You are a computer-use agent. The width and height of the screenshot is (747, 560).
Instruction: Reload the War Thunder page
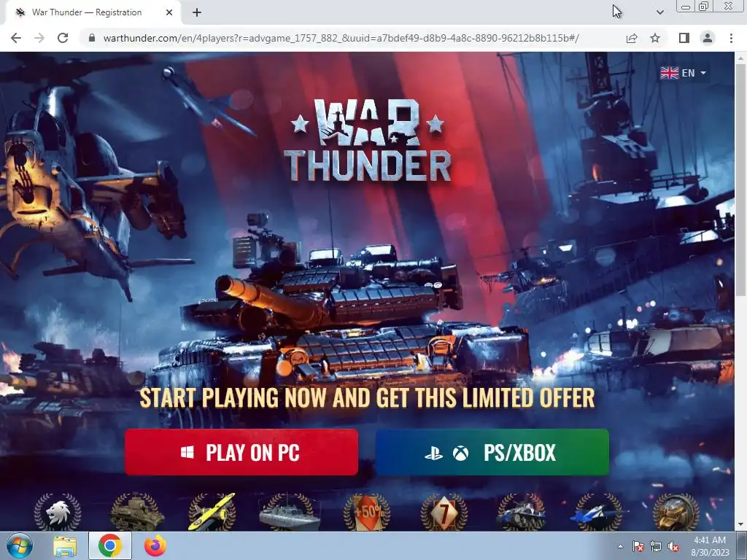(63, 38)
